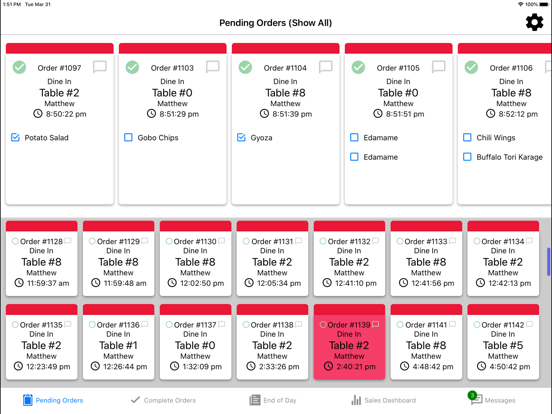
Task: Check first Edamame checkbox in Order #1105
Action: pos(354,137)
